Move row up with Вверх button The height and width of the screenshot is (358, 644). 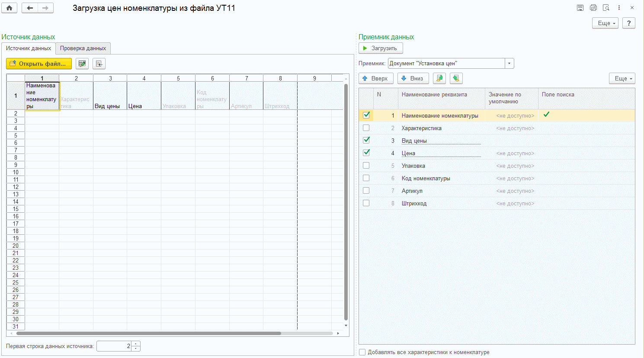pyautogui.click(x=376, y=78)
